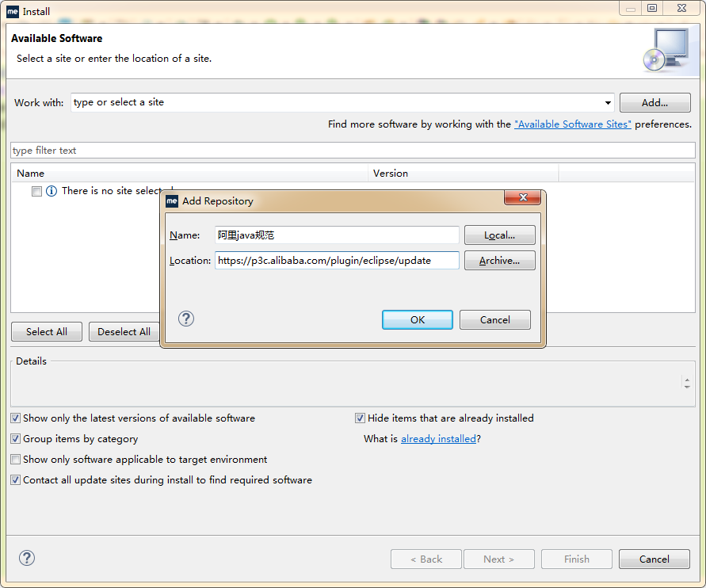
Task: Click the Version column header
Action: tap(464, 174)
